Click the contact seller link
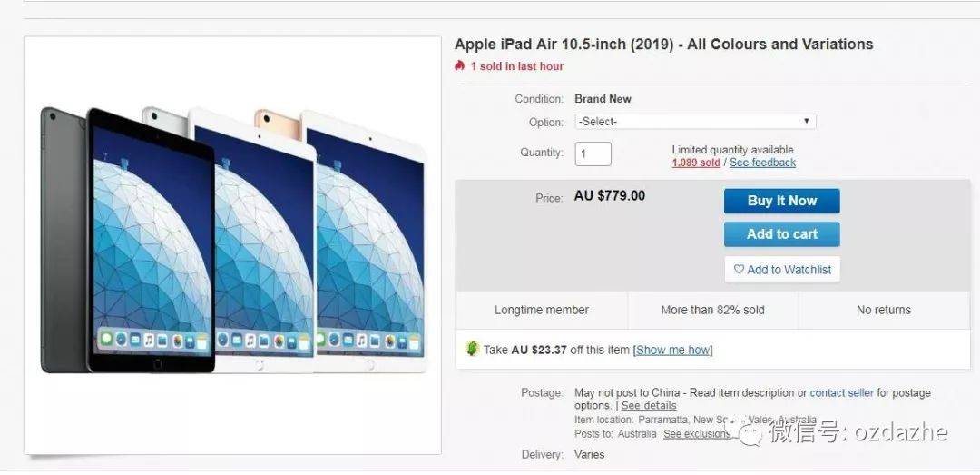 (x=841, y=393)
